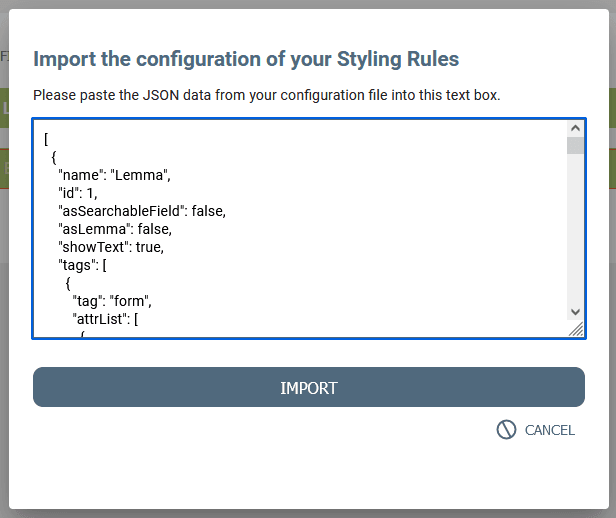
Task: Click the JSON text box scrollbar thumb
Action: 575,146
